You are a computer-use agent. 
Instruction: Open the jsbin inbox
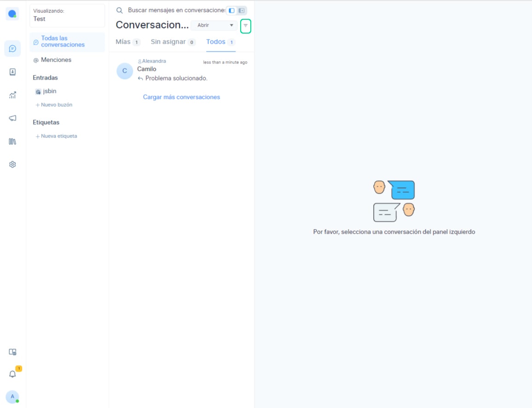49,92
